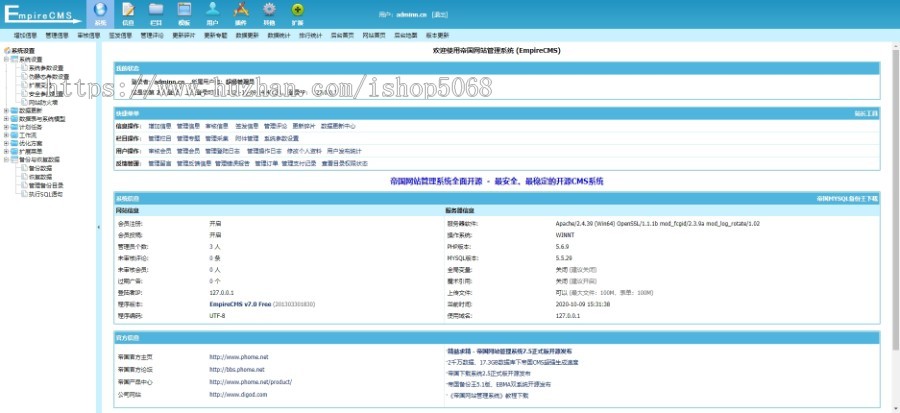Click 管理采集 in the quick menu
This screenshot has width=900, height=413.
click(x=217, y=138)
